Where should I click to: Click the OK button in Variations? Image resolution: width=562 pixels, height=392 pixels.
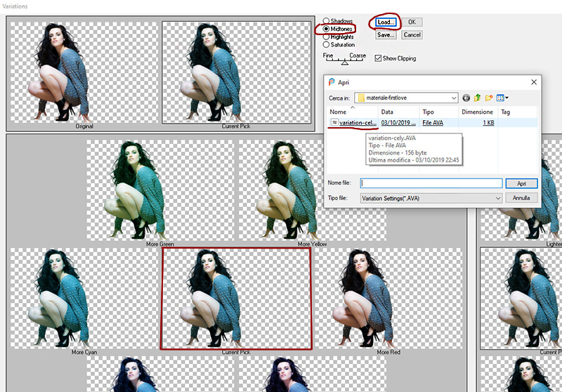point(412,22)
